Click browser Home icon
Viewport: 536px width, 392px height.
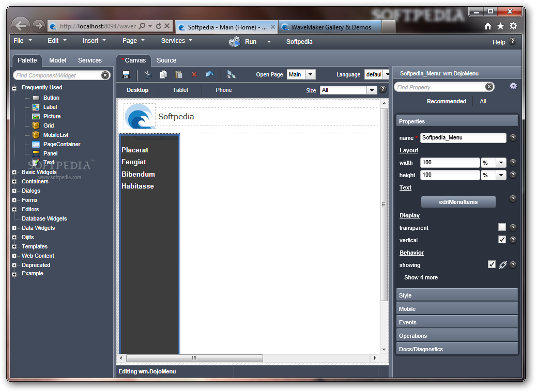(488, 26)
